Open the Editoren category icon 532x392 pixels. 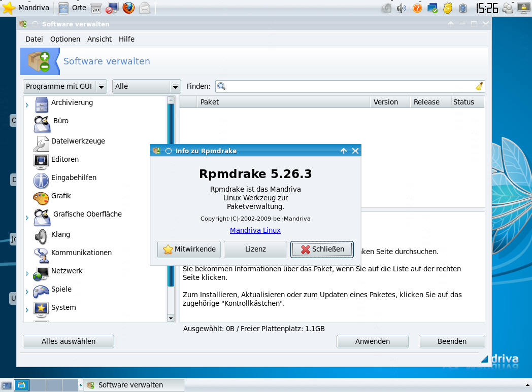tap(41, 161)
